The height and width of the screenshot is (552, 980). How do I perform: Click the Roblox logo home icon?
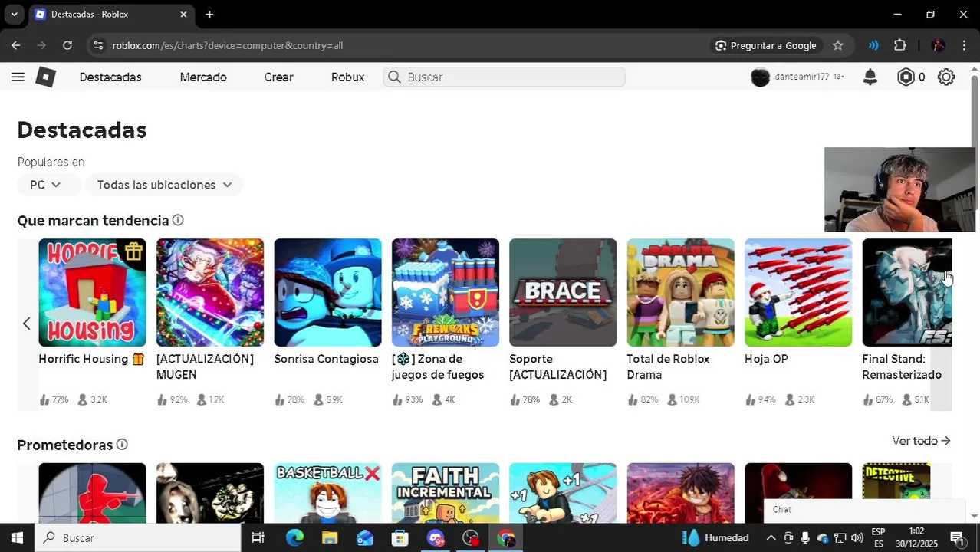(45, 77)
